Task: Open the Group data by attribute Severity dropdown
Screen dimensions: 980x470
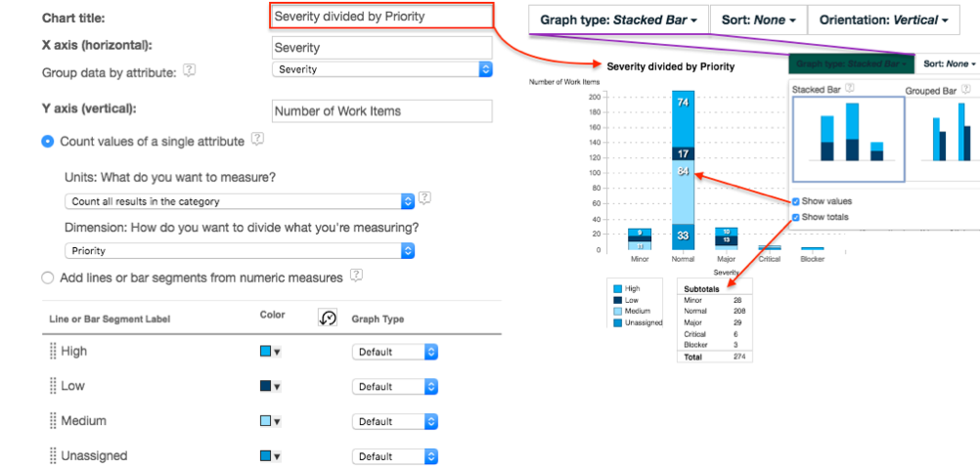Action: pos(382,69)
